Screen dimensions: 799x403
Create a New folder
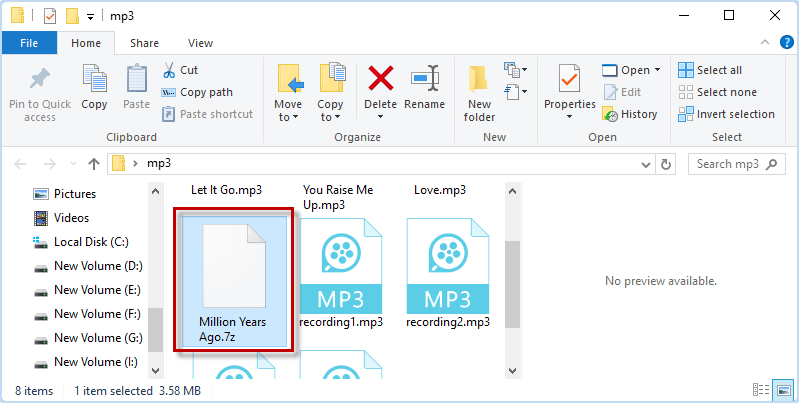479,94
